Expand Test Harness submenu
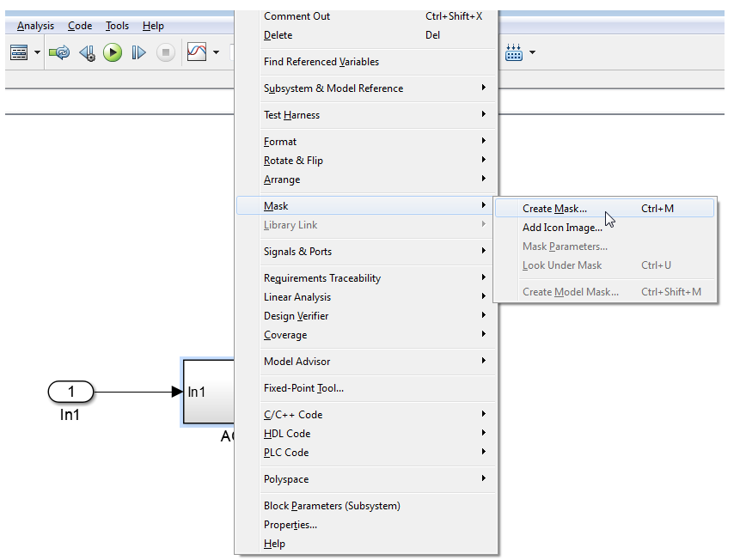Image resolution: width=740 pixels, height=560 pixels. click(366, 115)
